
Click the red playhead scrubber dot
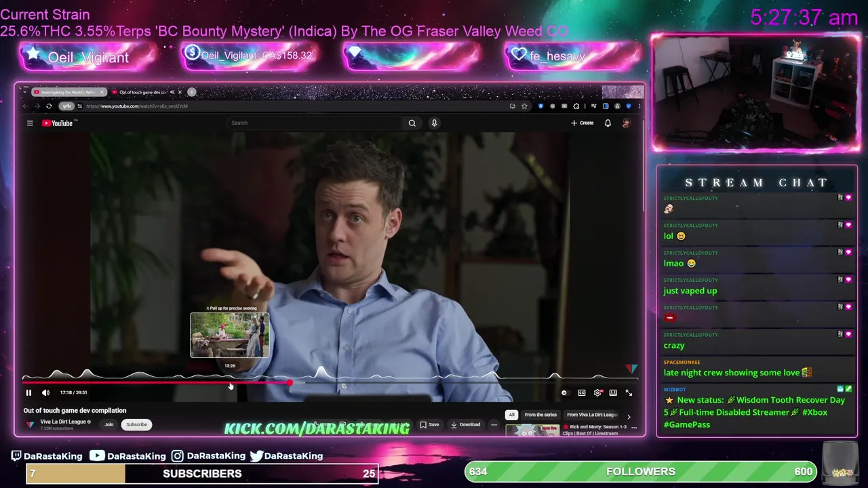click(x=290, y=383)
